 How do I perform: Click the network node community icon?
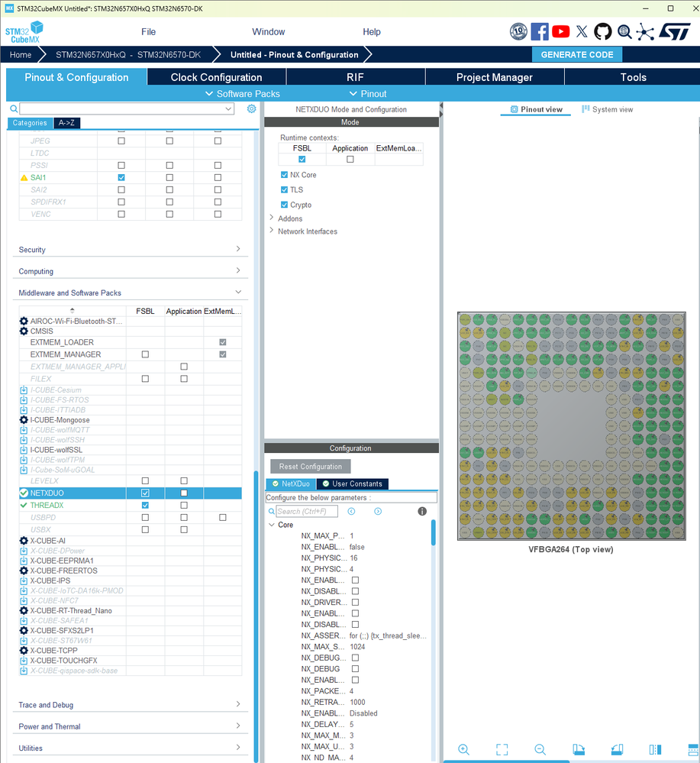645,32
